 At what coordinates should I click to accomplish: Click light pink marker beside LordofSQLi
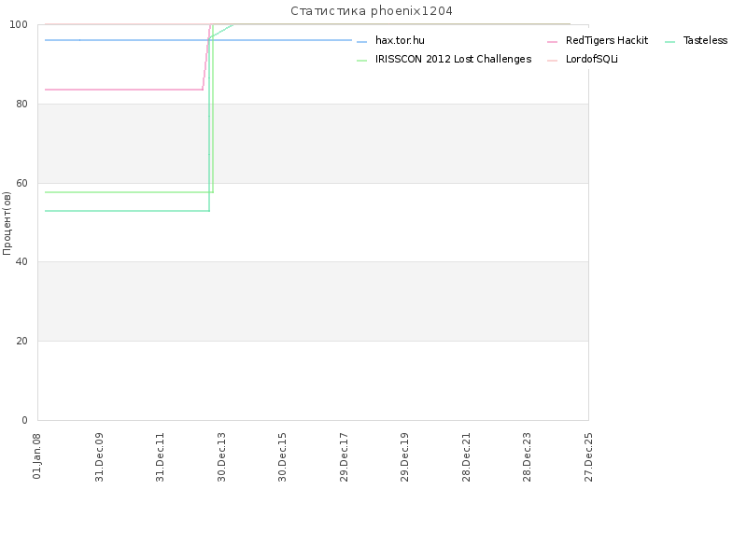click(552, 60)
